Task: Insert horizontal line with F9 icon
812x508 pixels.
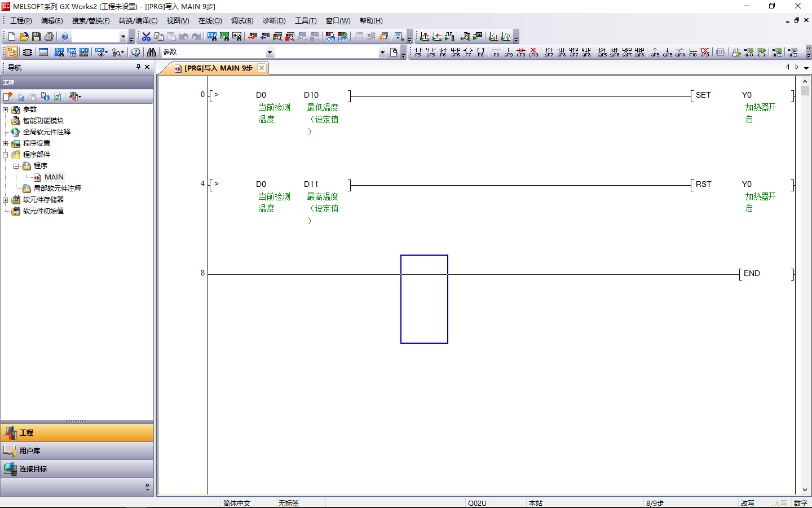Action: point(496,52)
